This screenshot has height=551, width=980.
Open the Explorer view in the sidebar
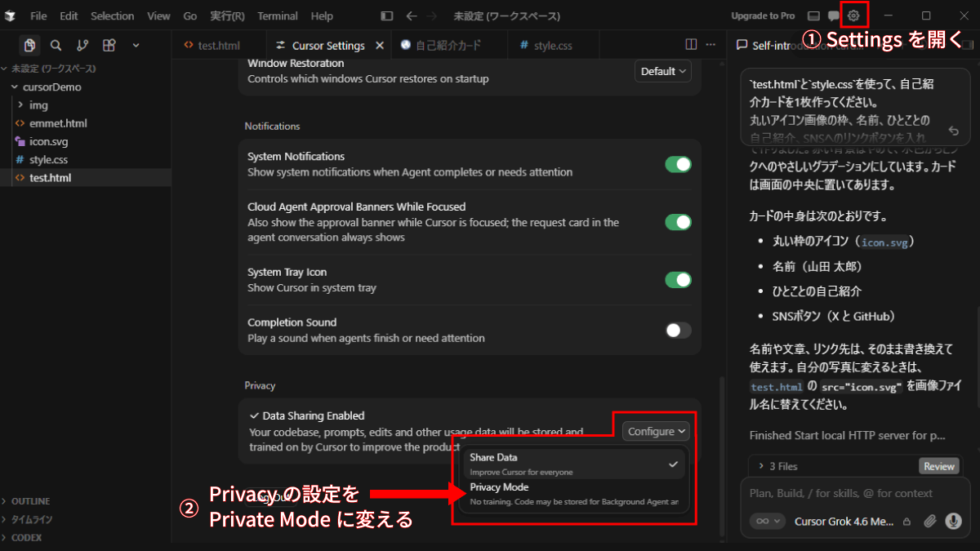(29, 46)
